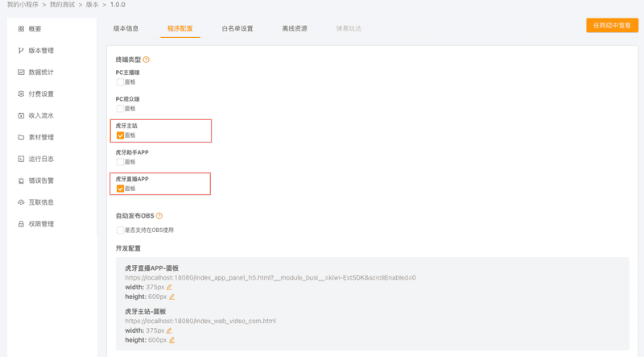Click the 版本管理 branch icon
Image resolution: width=644 pixels, height=357 pixels.
21,51
